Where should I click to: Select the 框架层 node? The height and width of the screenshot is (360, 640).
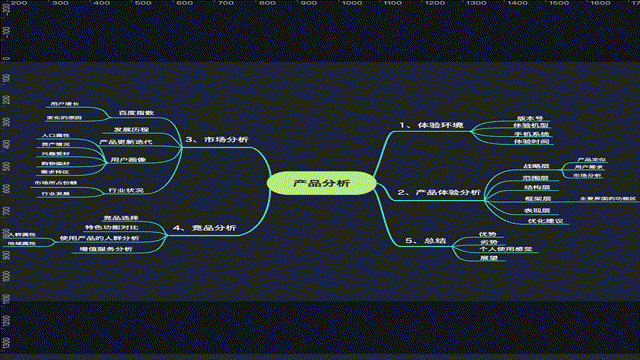tap(538, 199)
